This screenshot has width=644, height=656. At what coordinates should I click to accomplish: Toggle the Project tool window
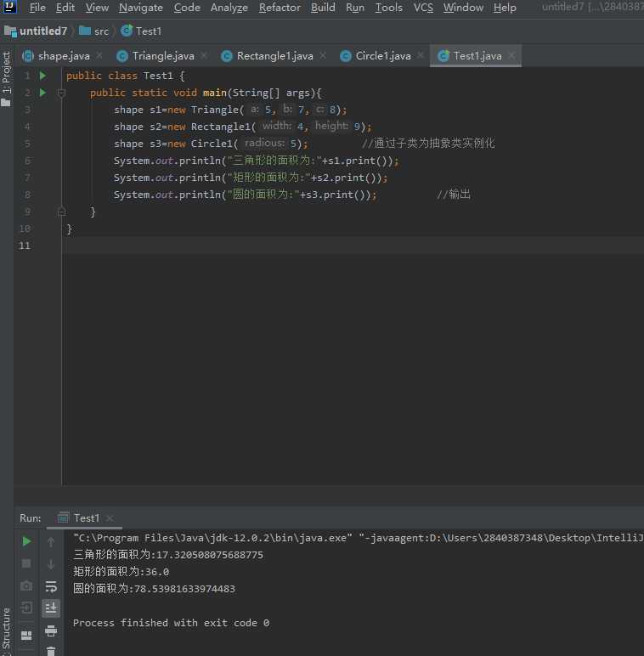coord(6,79)
